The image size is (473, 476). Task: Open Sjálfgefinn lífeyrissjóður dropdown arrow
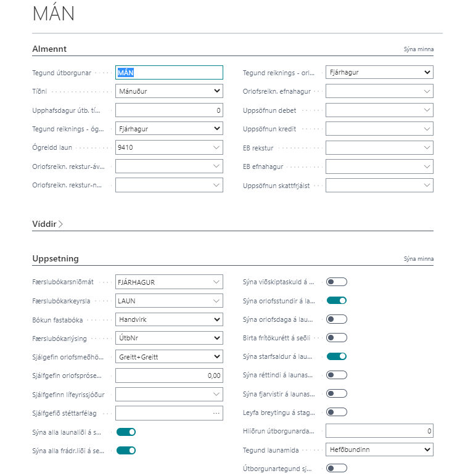216,394
